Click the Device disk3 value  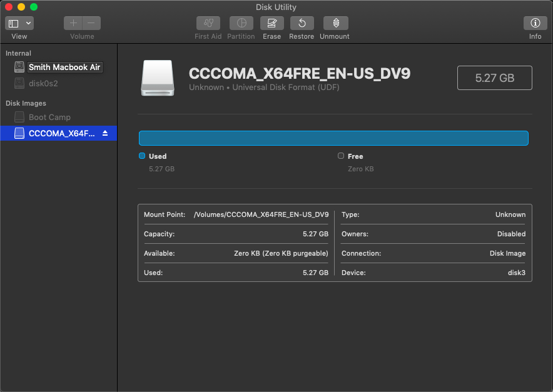[516, 273]
